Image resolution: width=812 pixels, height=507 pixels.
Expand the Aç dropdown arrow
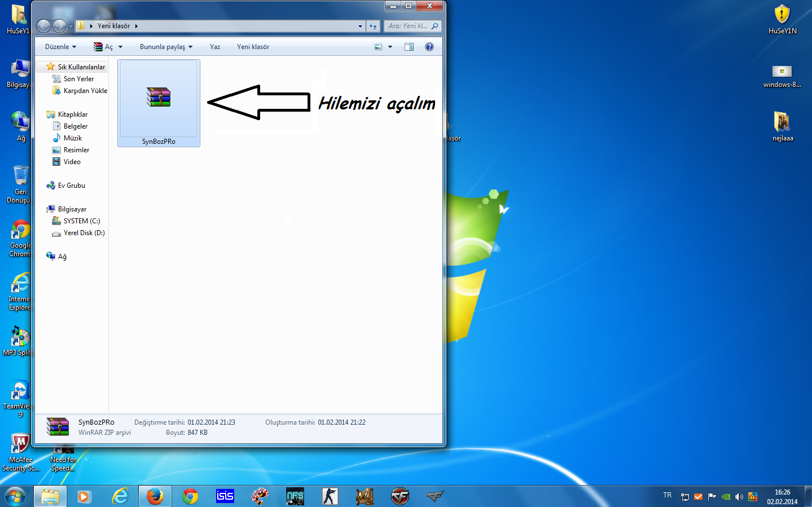pyautogui.click(x=120, y=47)
